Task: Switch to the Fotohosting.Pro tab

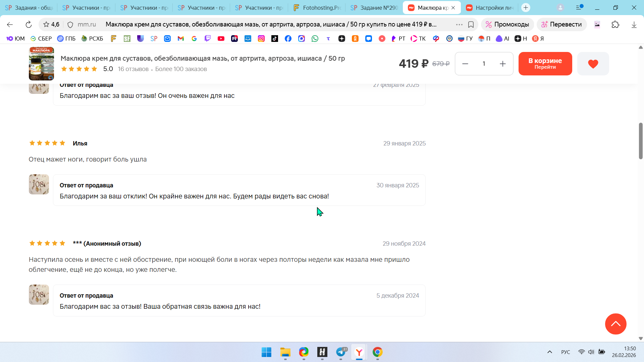Action: pos(317,8)
